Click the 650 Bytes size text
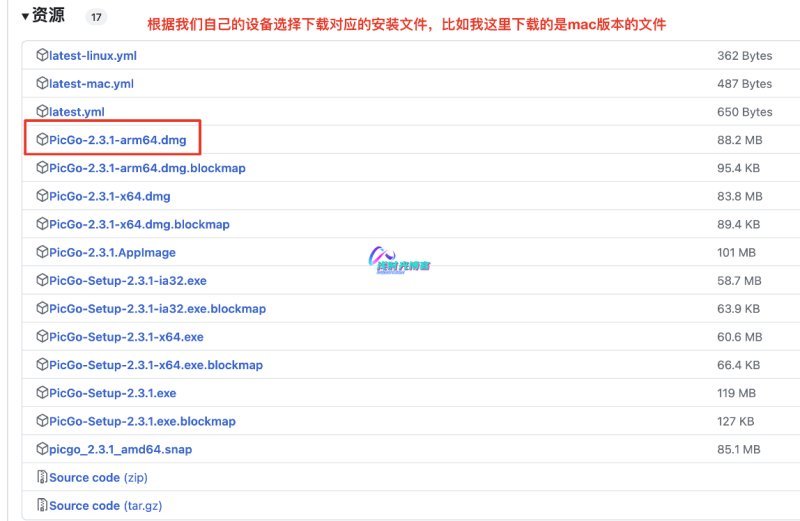 (x=744, y=112)
